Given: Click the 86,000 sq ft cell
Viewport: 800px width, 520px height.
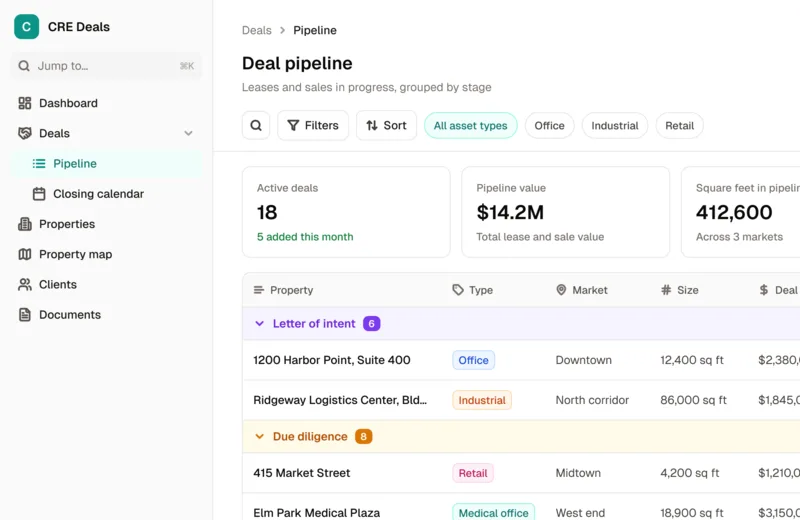Looking at the screenshot, I should click(693, 400).
